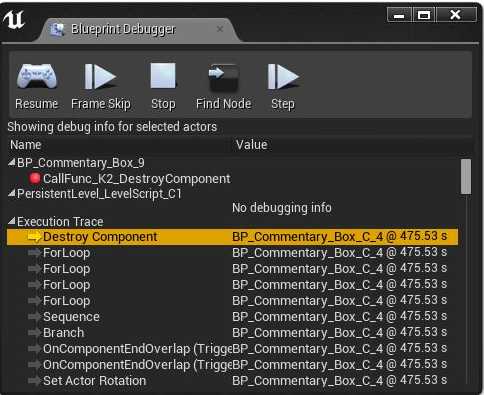Screen dimensions: 484x395
Task: Click the yellow arrow beside Destroy Component
Action: (34, 237)
